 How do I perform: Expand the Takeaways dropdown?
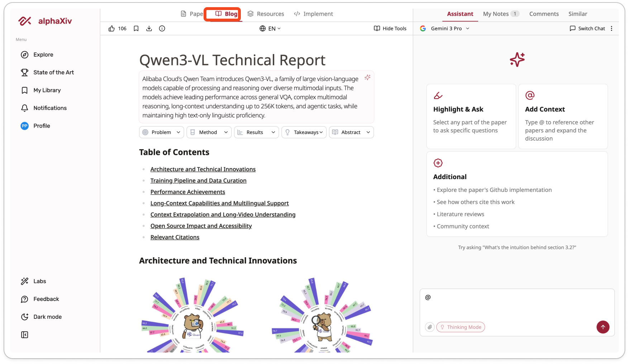304,132
